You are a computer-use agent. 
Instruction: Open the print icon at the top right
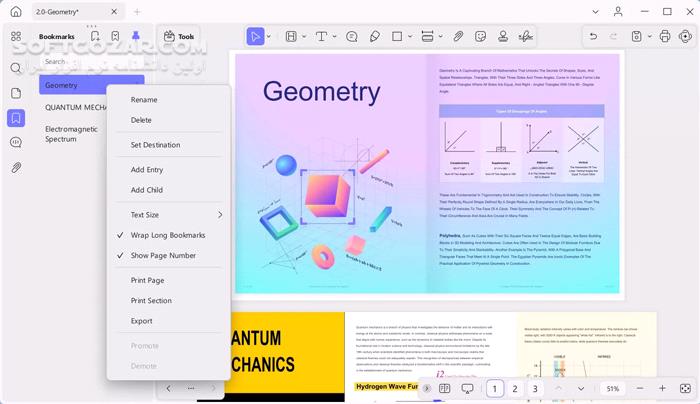point(665,37)
